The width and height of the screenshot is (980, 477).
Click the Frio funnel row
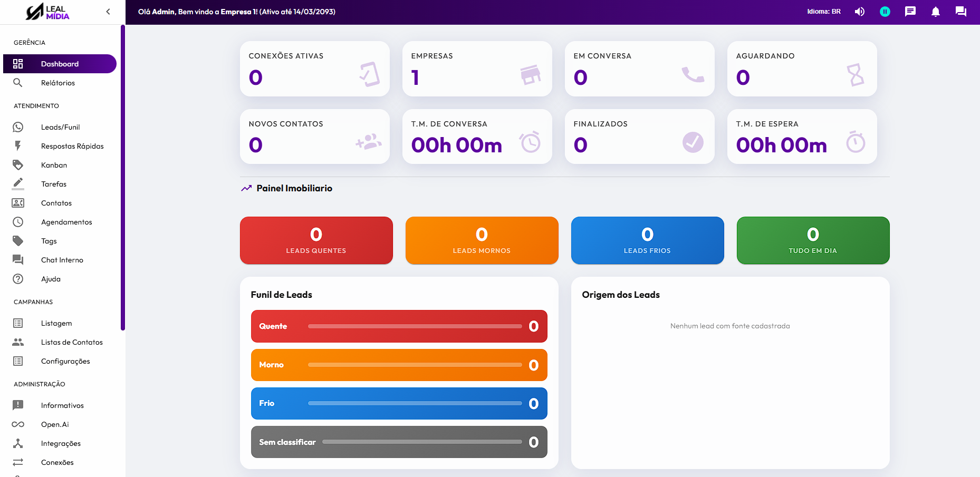click(399, 403)
